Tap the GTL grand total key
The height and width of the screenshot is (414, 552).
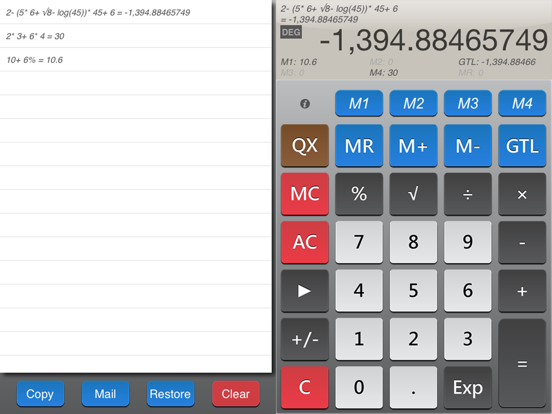point(522,145)
